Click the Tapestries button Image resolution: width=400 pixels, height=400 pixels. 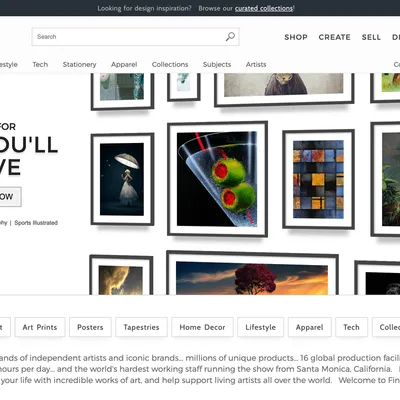tap(141, 327)
